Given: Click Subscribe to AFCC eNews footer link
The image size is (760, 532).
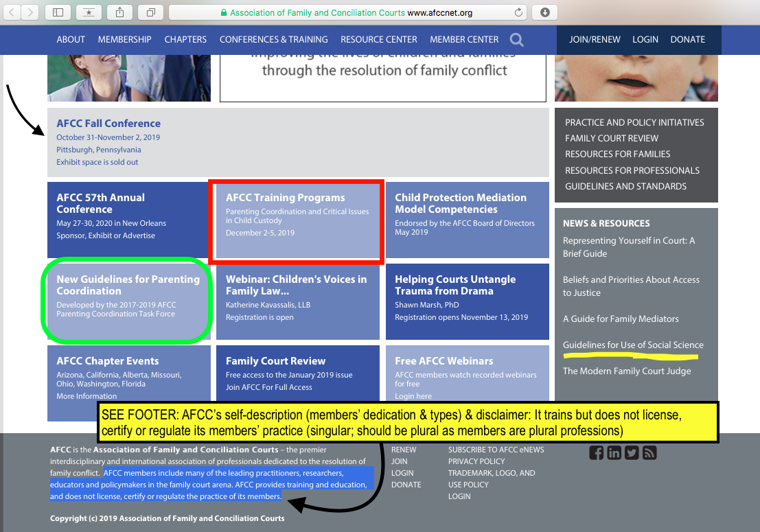Looking at the screenshot, I should pyautogui.click(x=496, y=450).
